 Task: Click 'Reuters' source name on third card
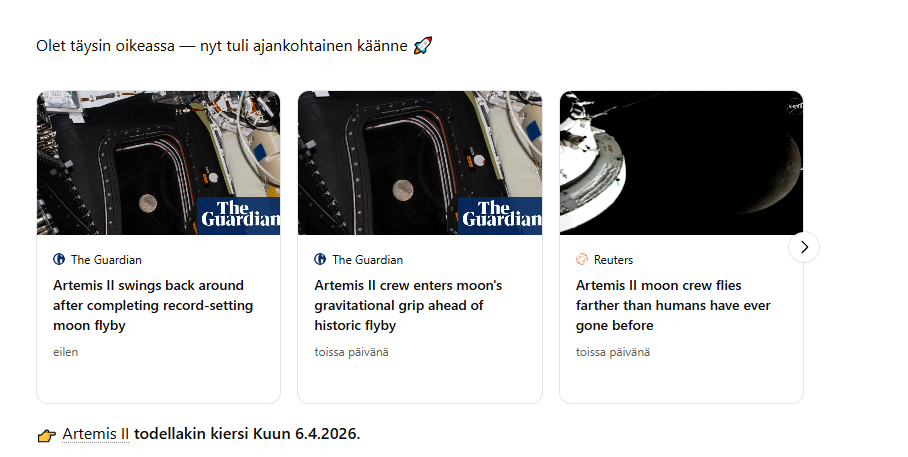tap(613, 259)
